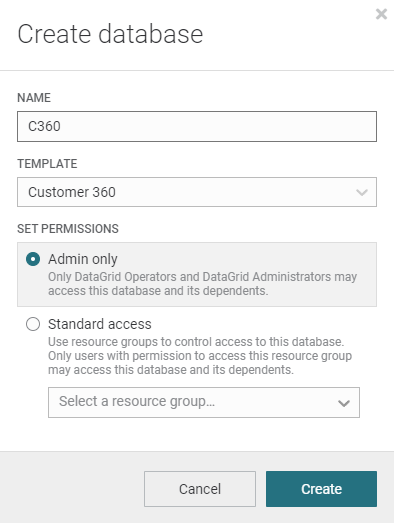
Task: Open the Select a resource group dropdown
Action: (x=204, y=402)
